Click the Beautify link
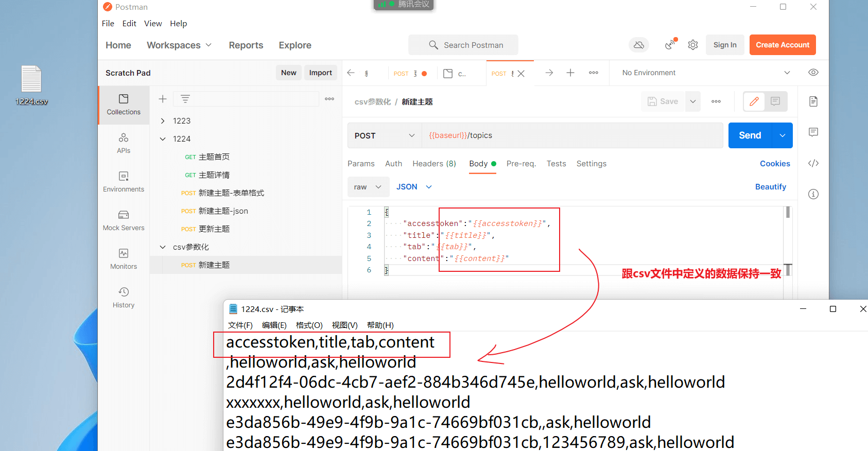Image resolution: width=868 pixels, height=451 pixels. 770,187
